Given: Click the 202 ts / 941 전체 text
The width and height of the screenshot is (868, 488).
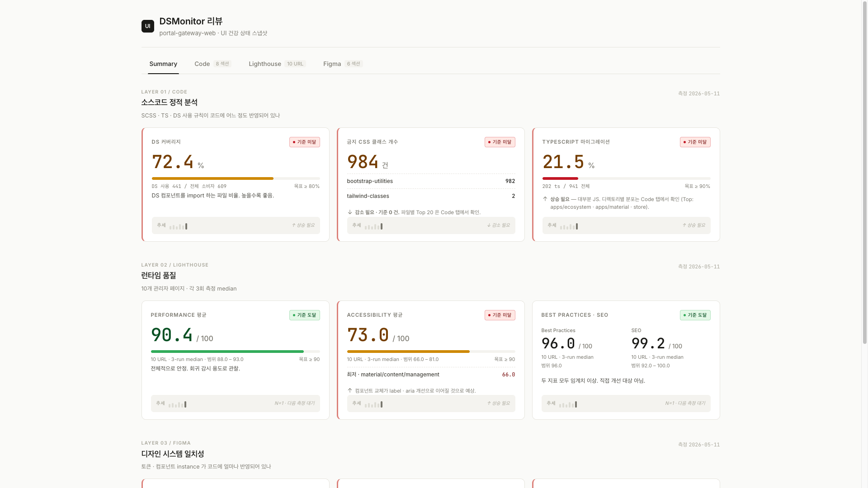Looking at the screenshot, I should (566, 186).
